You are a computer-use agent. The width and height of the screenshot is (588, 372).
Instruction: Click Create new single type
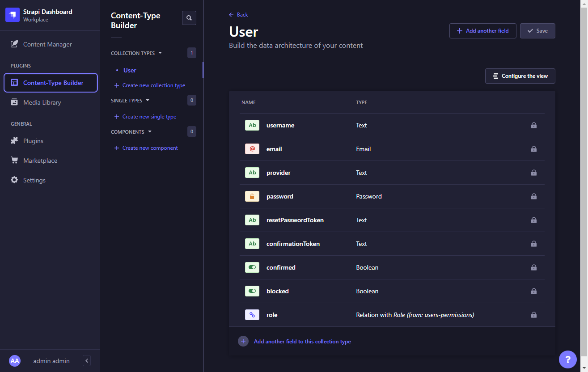tap(145, 117)
